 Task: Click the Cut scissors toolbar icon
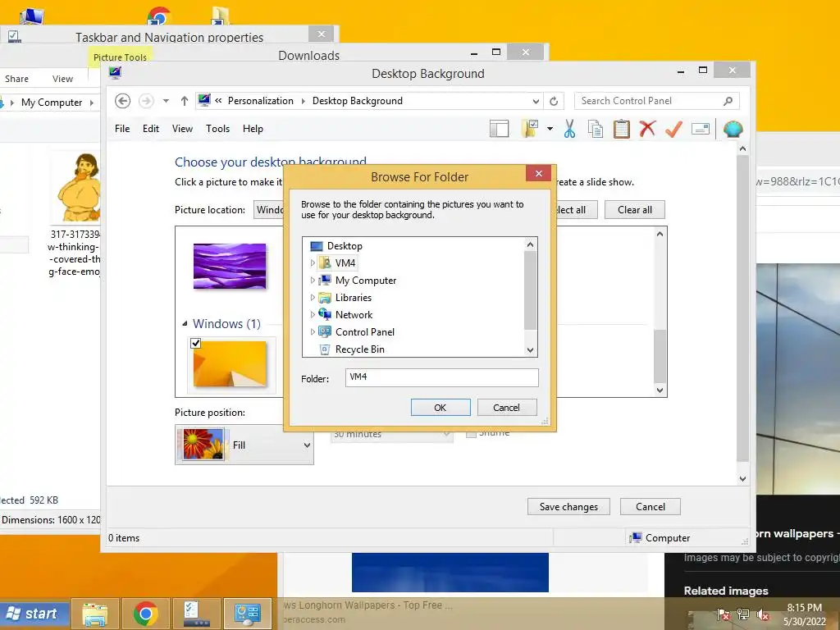[569, 129]
